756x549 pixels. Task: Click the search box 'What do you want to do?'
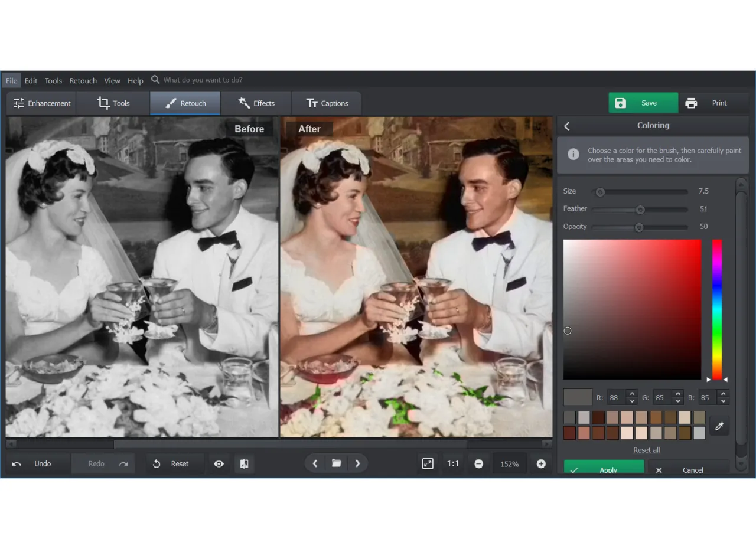(203, 80)
